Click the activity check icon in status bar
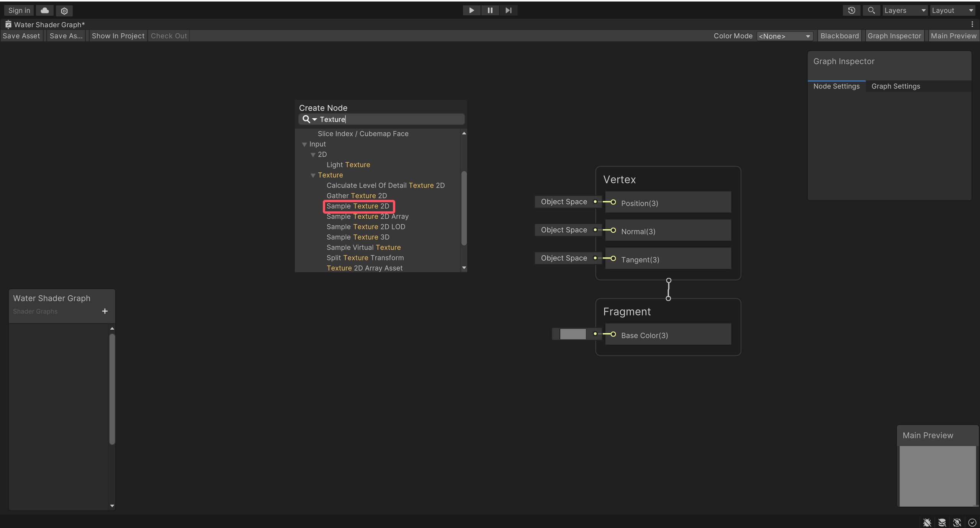 [972, 522]
